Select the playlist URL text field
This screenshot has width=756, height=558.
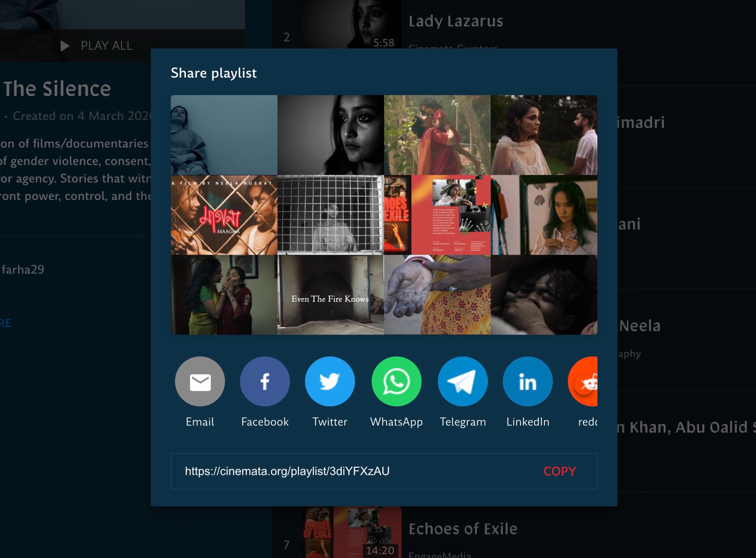click(x=287, y=471)
